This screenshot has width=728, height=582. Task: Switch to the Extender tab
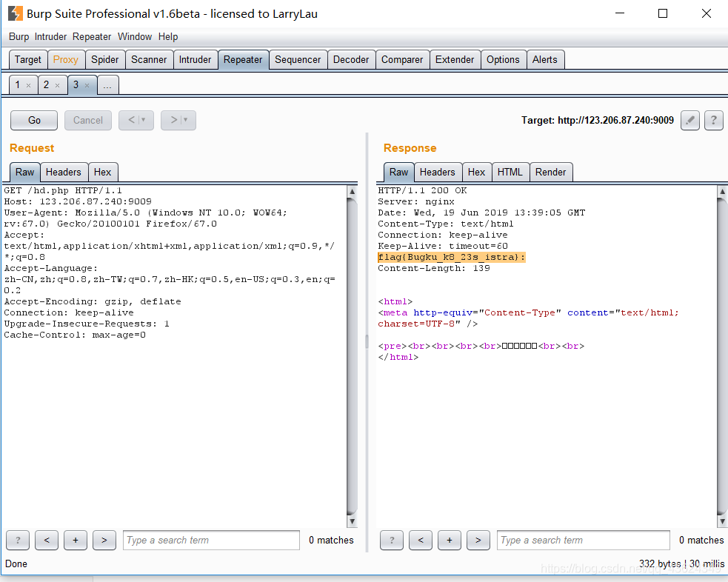coord(455,59)
